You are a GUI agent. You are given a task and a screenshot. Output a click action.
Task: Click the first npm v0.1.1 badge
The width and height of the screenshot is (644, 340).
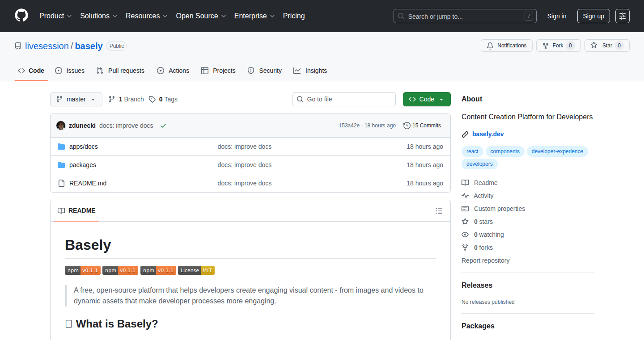point(83,270)
